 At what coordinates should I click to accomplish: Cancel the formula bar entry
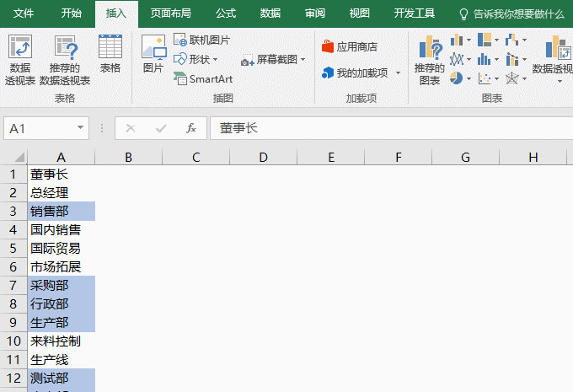coord(131,128)
